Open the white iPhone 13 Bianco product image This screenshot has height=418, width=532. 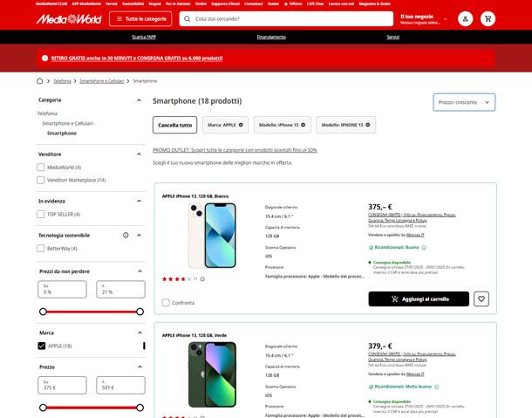click(x=212, y=236)
